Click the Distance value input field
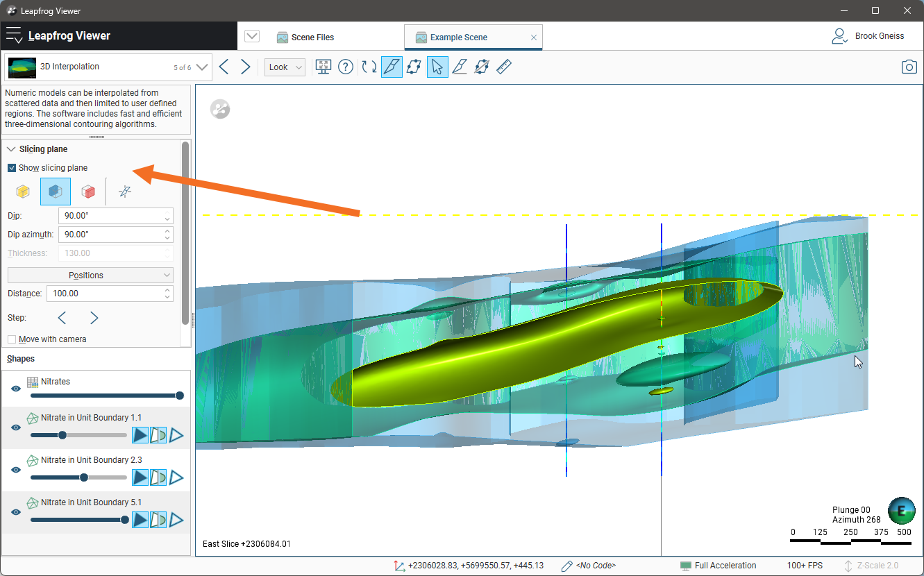The height and width of the screenshot is (576, 924). click(x=104, y=294)
